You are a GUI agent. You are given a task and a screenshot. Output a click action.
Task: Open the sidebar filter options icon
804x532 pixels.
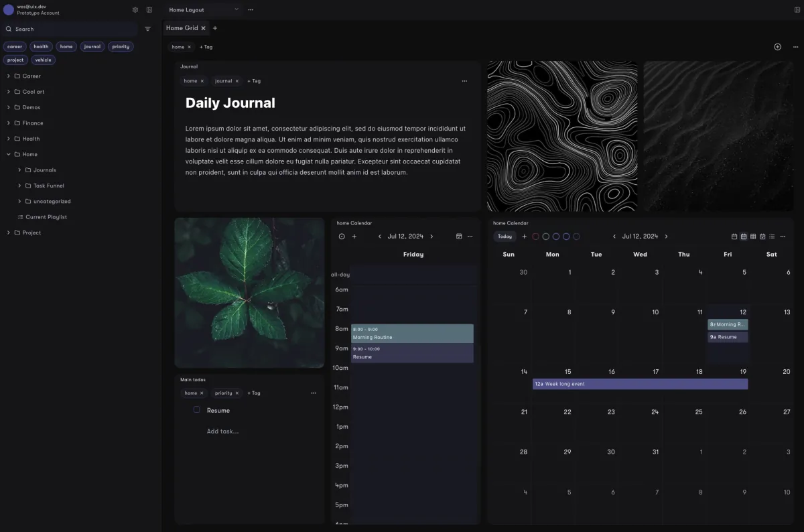[148, 29]
